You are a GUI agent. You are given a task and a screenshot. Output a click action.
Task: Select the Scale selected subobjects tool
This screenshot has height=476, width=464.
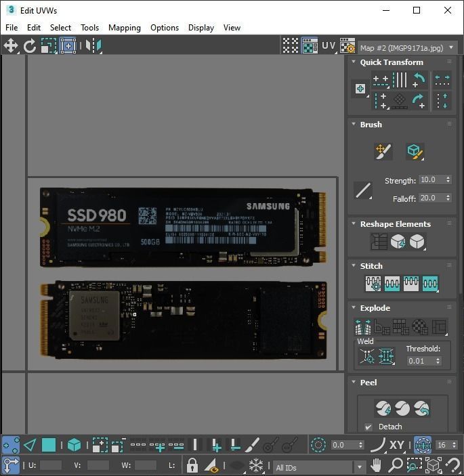click(x=49, y=46)
